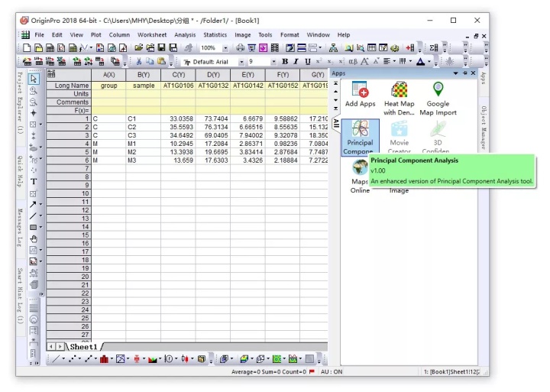Click the sheet tab left scroll arrow
This screenshot has width=550, height=392.
point(51,347)
